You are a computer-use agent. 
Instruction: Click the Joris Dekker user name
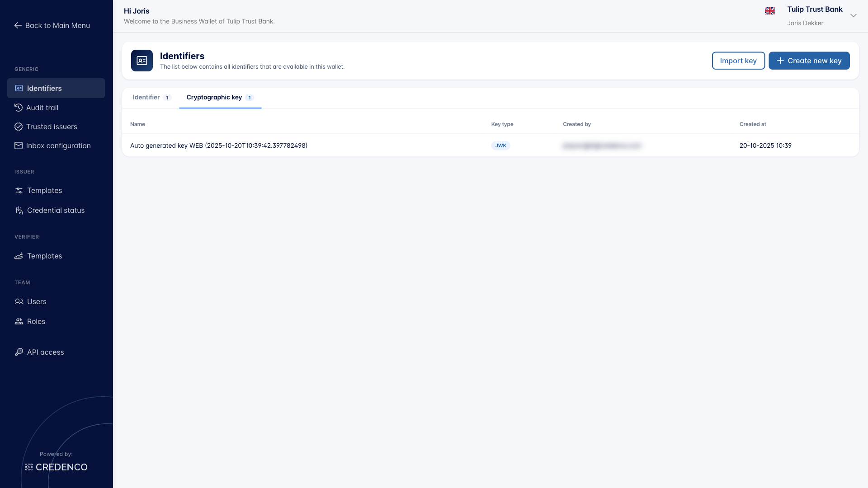(x=805, y=23)
